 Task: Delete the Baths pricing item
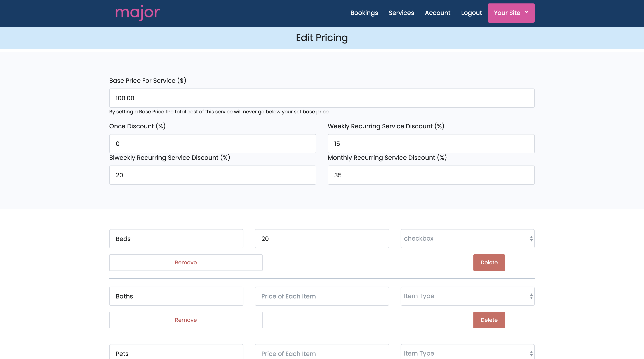coord(489,320)
